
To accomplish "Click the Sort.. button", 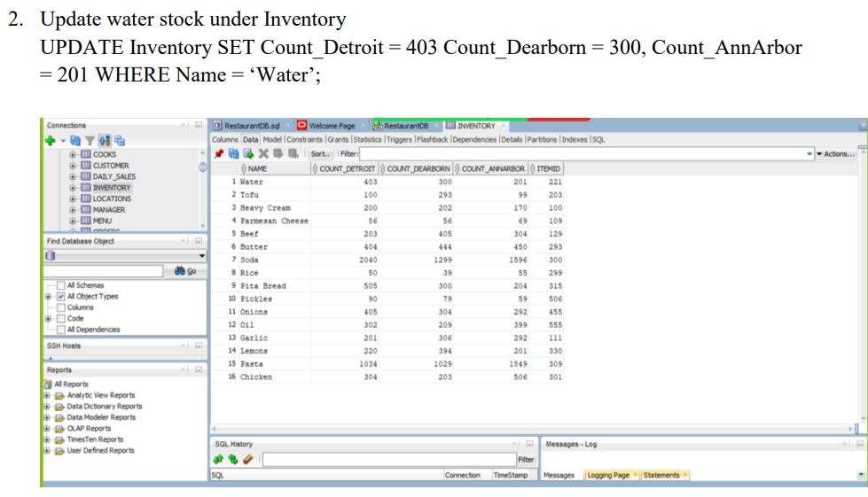I will (319, 153).
